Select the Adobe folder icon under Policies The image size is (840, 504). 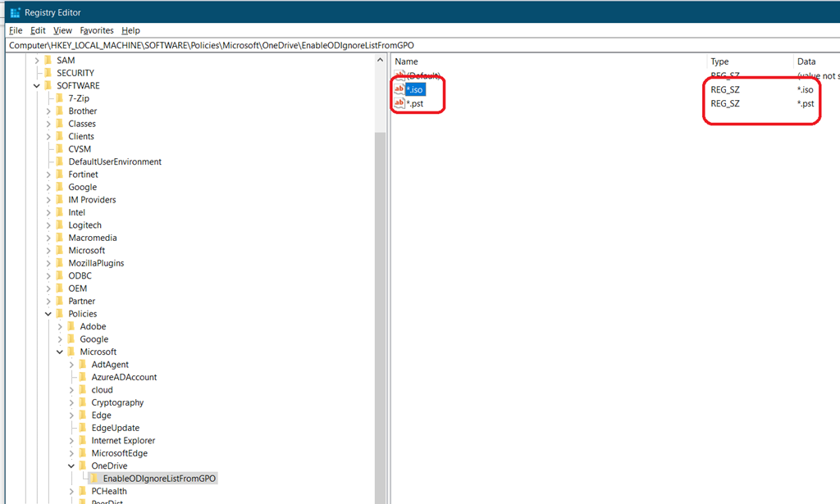coord(72,326)
